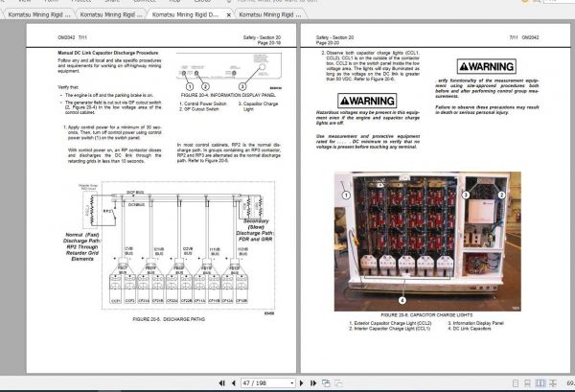Viewport: 575px width, 392px height.
Task: Click the previous view icon
Action: (x=326, y=383)
